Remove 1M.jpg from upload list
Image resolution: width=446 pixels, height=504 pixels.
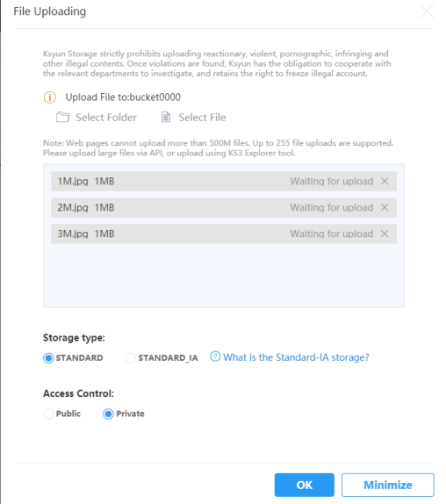pyautogui.click(x=385, y=181)
